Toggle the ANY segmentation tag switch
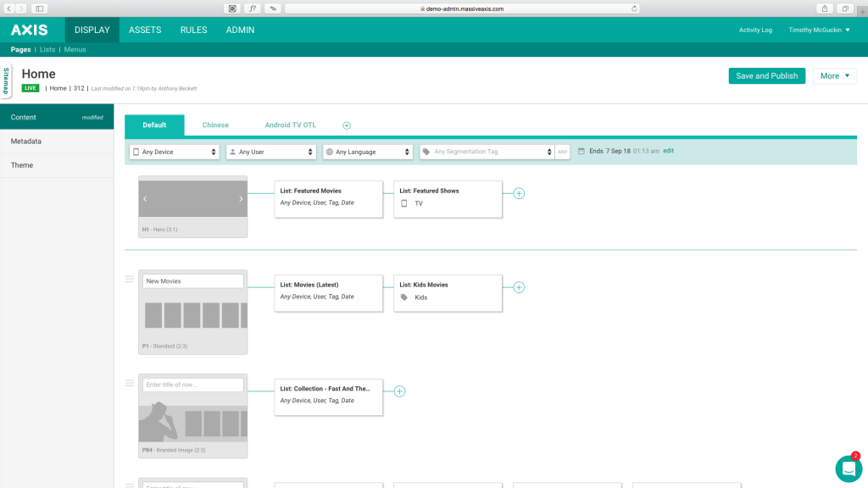This screenshot has height=488, width=868. [x=562, y=152]
